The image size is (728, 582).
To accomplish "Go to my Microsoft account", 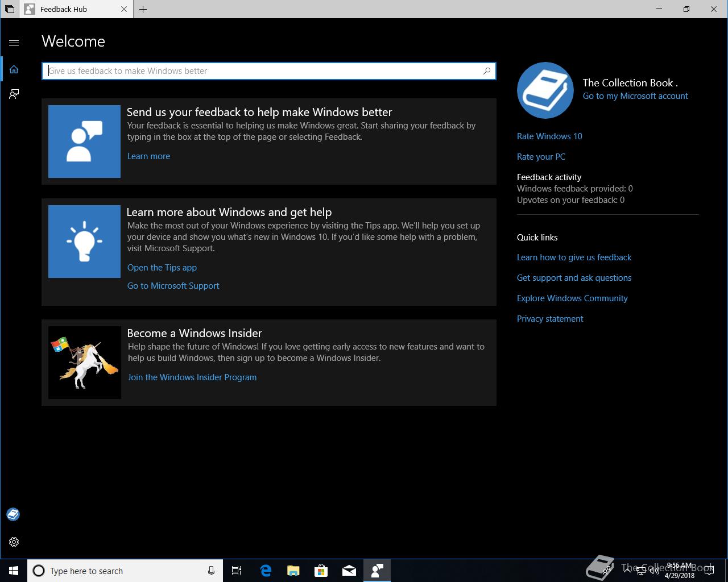I will (x=635, y=96).
